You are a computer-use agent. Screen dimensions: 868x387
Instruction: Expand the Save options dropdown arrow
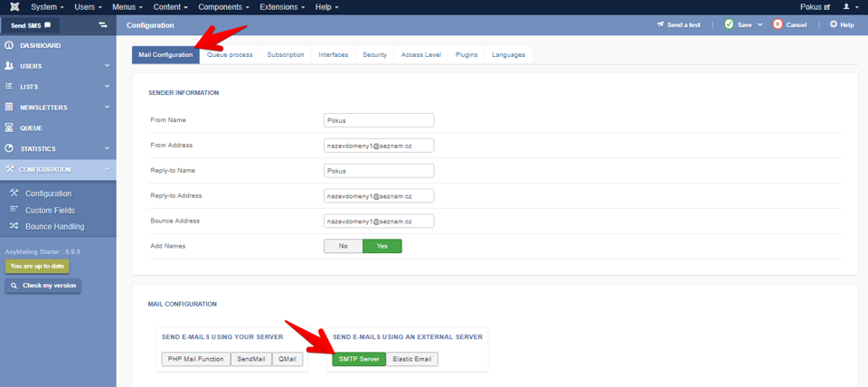(x=760, y=25)
